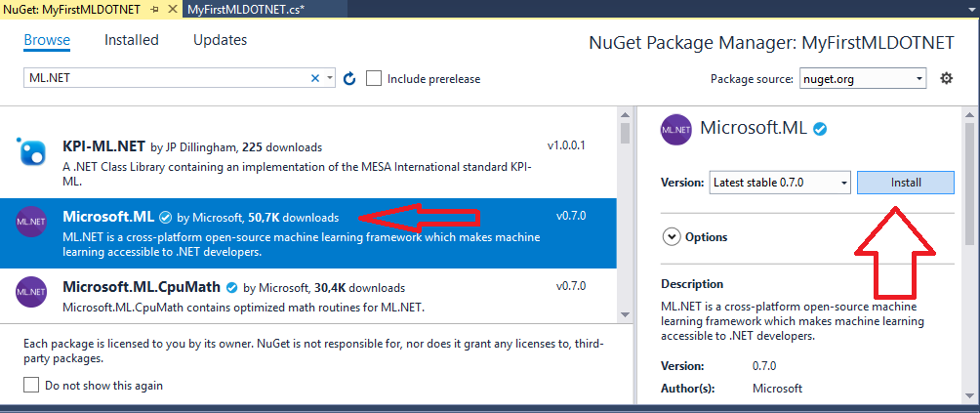This screenshot has width=980, height=413.
Task: Enable Include prerelease checkbox
Action: [374, 79]
